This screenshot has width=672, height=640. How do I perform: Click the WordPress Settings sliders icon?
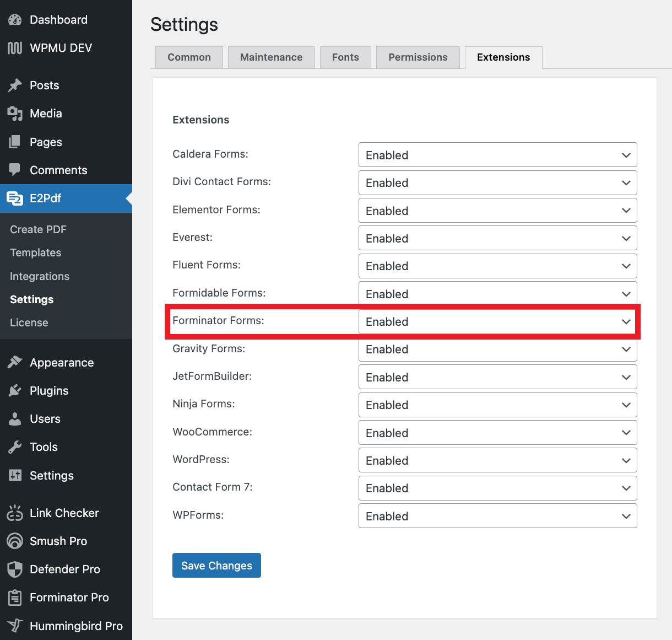click(x=15, y=475)
